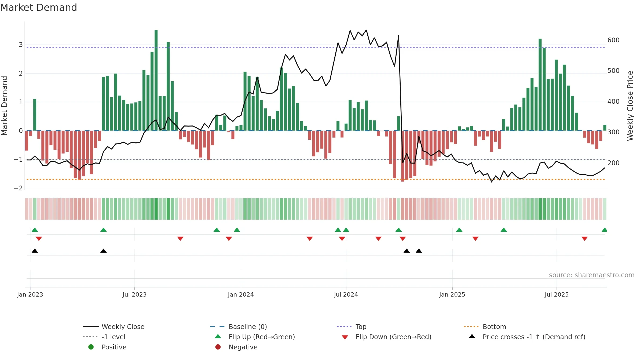Select green Flip Up marker on Jul 2024 gridline

pyautogui.click(x=346, y=230)
